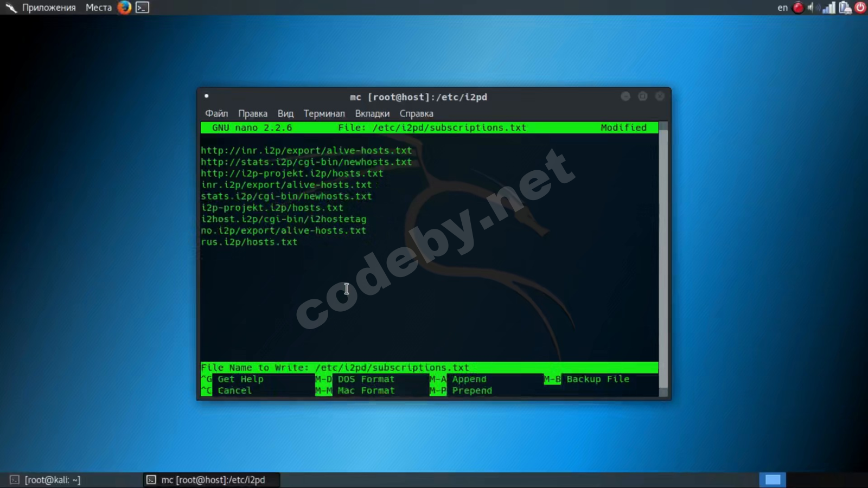Open the Справка help menu
The height and width of the screenshot is (488, 868).
pyautogui.click(x=417, y=113)
